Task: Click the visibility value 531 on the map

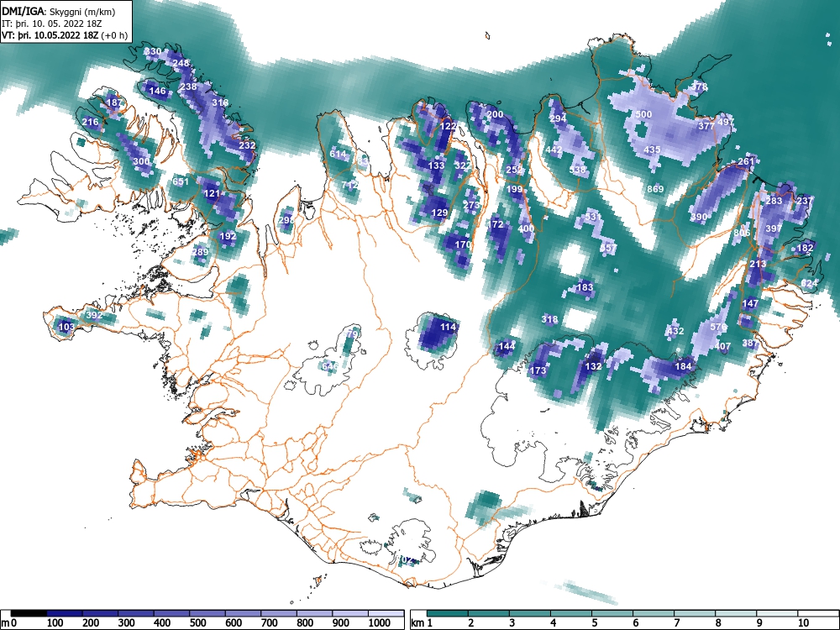Action: (x=593, y=217)
